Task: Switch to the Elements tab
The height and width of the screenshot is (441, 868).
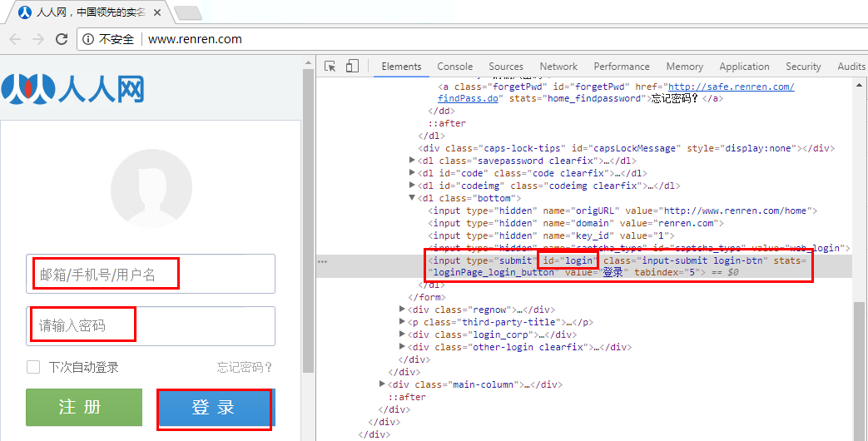Action: (x=401, y=67)
